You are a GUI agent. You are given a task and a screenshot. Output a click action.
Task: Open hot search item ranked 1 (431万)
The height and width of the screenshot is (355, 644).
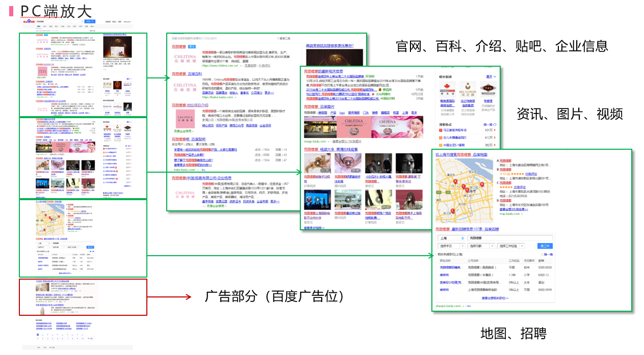tap(454, 131)
